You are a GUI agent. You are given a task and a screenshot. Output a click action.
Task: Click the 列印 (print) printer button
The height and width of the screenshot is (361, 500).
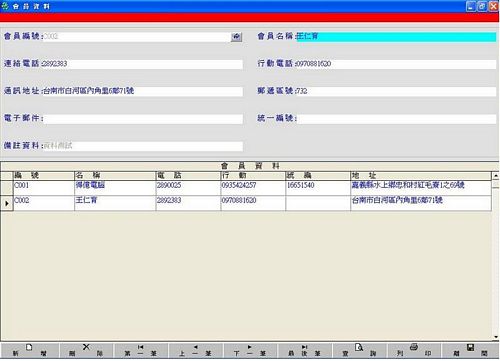414,350
